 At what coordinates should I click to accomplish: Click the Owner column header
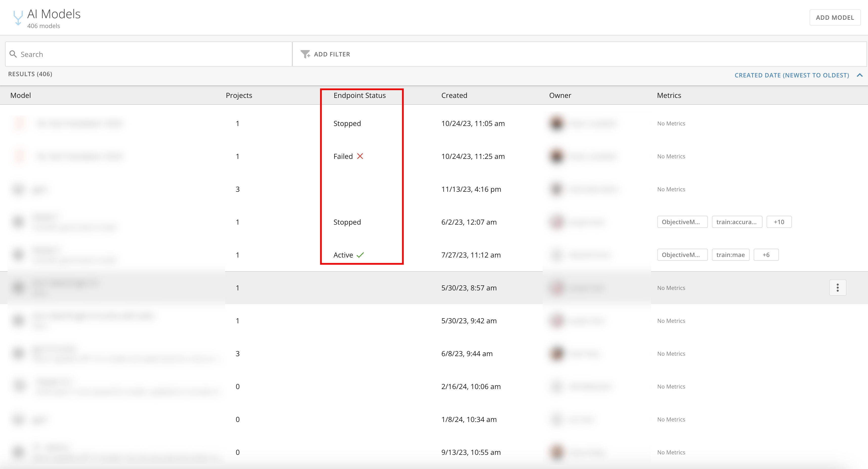pyautogui.click(x=560, y=95)
